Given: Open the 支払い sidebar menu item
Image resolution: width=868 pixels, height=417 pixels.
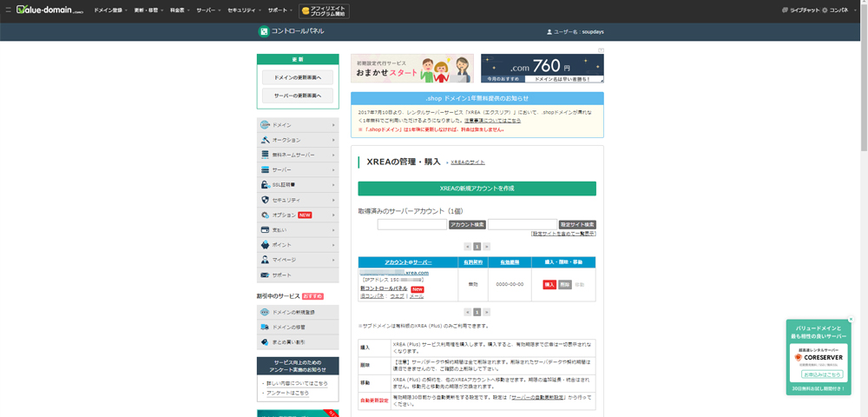Looking at the screenshot, I should [298, 230].
